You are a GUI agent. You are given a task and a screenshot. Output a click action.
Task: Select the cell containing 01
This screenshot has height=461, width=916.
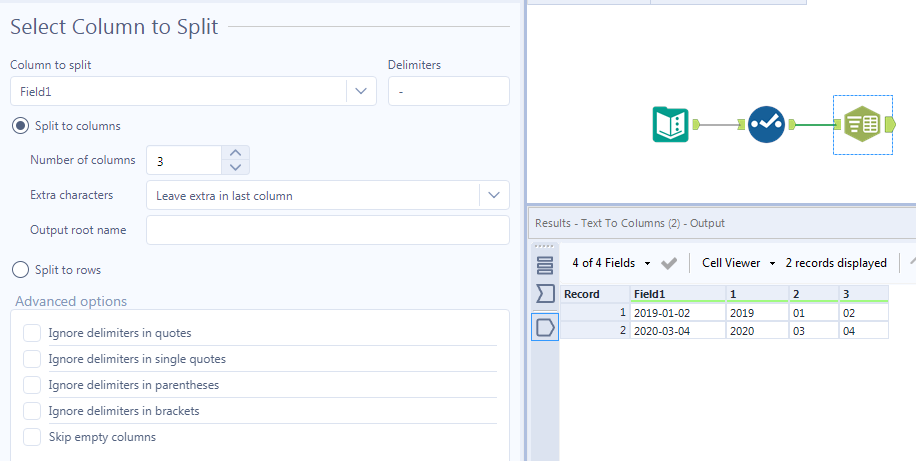[814, 313]
